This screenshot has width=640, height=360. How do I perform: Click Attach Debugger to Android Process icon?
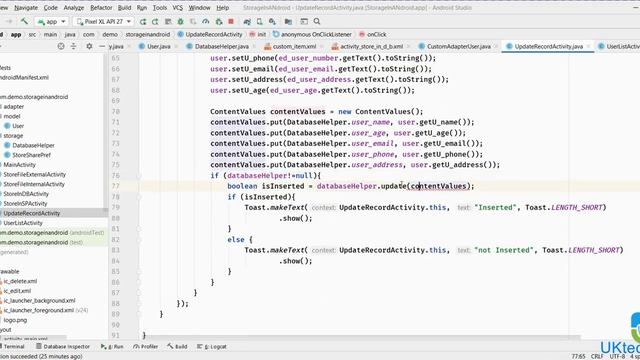pyautogui.click(x=219, y=22)
